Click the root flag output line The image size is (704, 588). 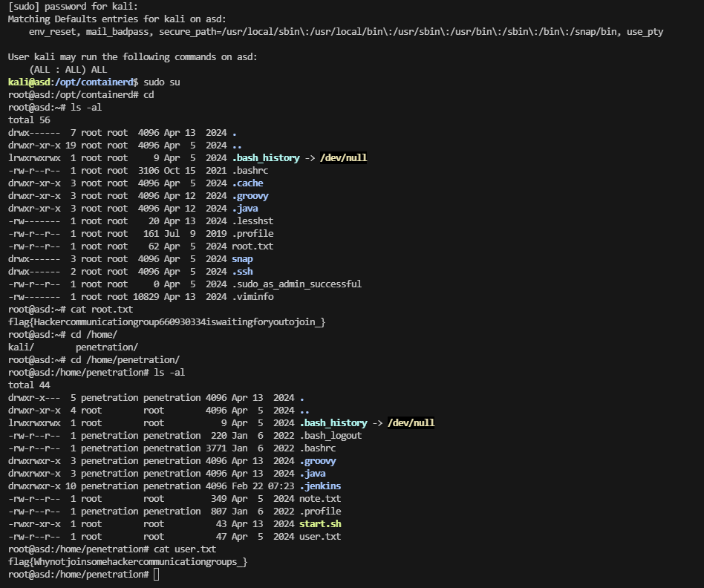[x=167, y=322]
